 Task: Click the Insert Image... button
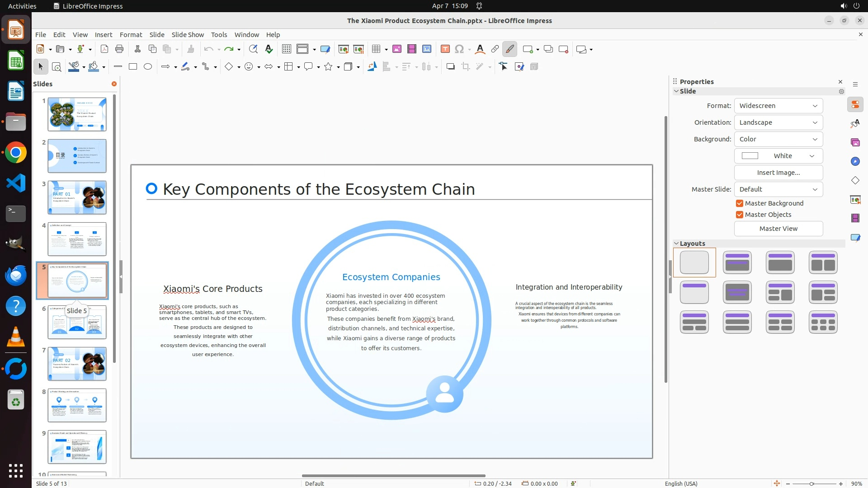(x=778, y=173)
